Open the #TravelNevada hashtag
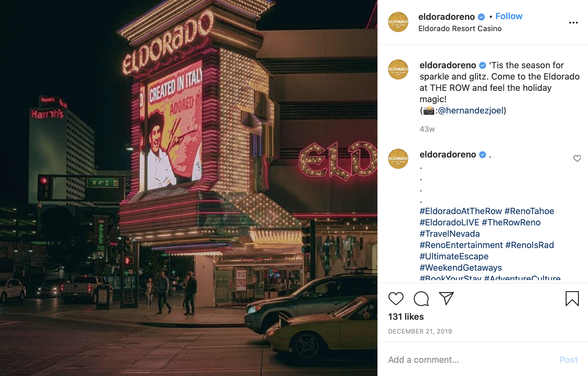 pos(449,234)
